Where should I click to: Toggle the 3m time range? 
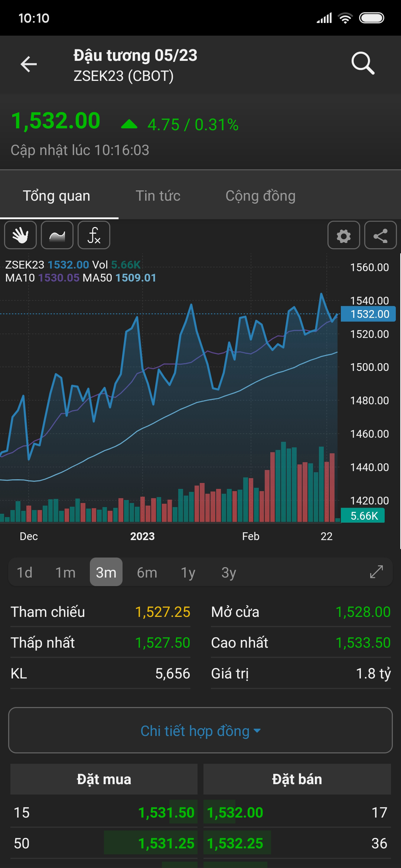click(x=106, y=572)
